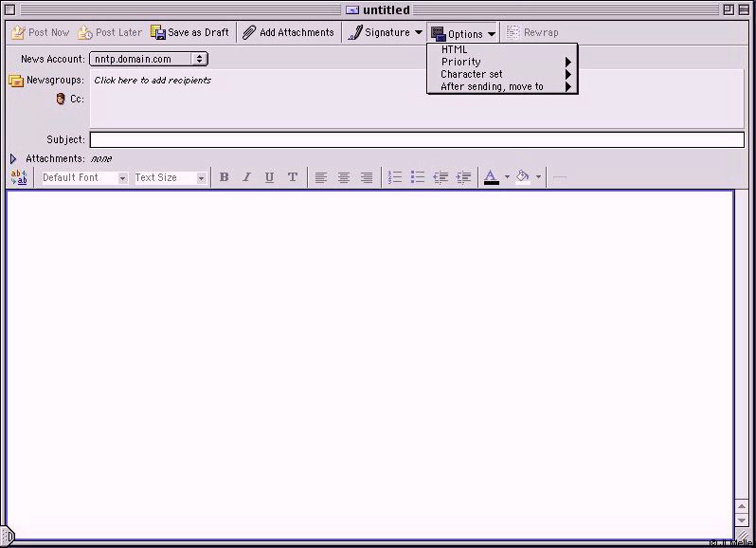Screen dimensions: 756x548
Task: Center align text
Action: click(x=344, y=177)
